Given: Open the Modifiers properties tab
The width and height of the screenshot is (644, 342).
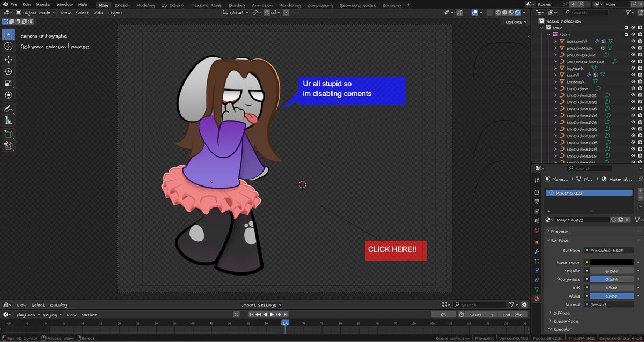Looking at the screenshot, I should tap(537, 251).
